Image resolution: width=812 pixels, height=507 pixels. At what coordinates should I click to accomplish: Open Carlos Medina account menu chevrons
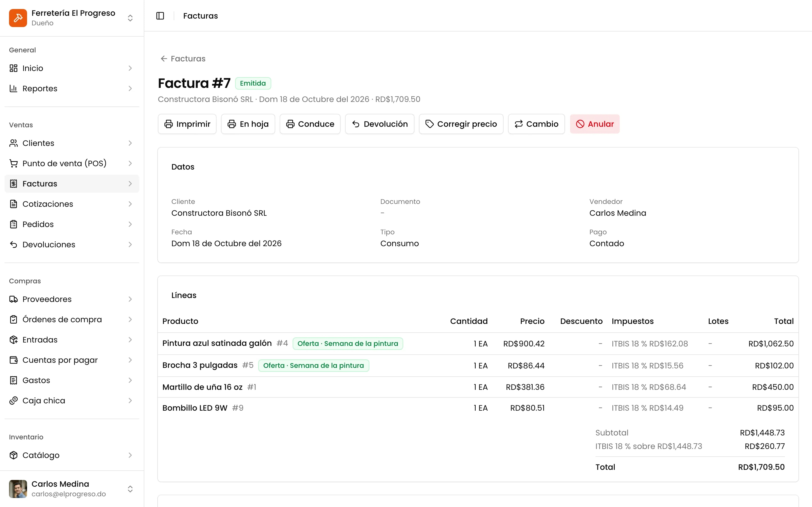pos(130,489)
